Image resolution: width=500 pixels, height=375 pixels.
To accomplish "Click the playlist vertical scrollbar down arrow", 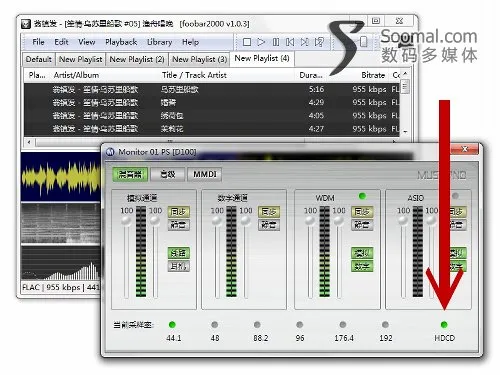I will coord(405,132).
